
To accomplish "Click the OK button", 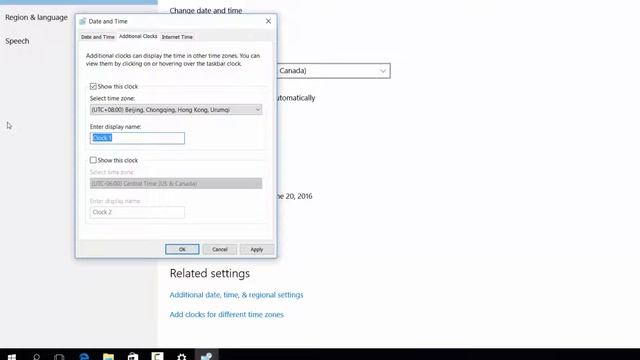I will point(182,249).
